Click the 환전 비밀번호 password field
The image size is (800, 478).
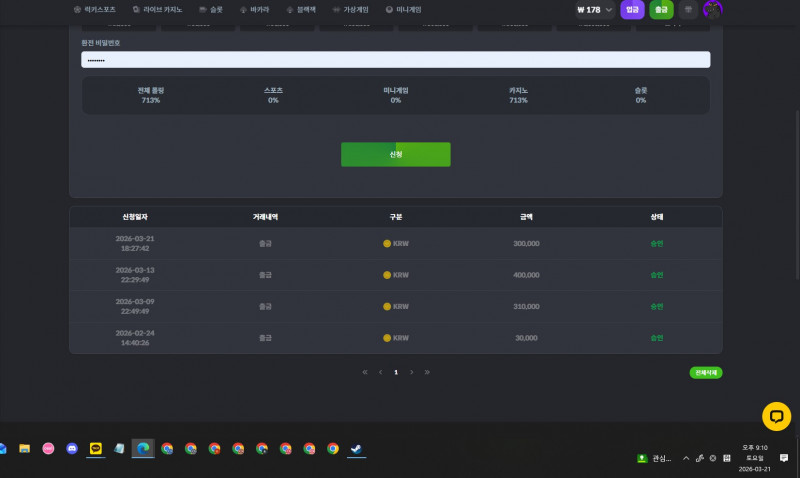click(x=395, y=60)
